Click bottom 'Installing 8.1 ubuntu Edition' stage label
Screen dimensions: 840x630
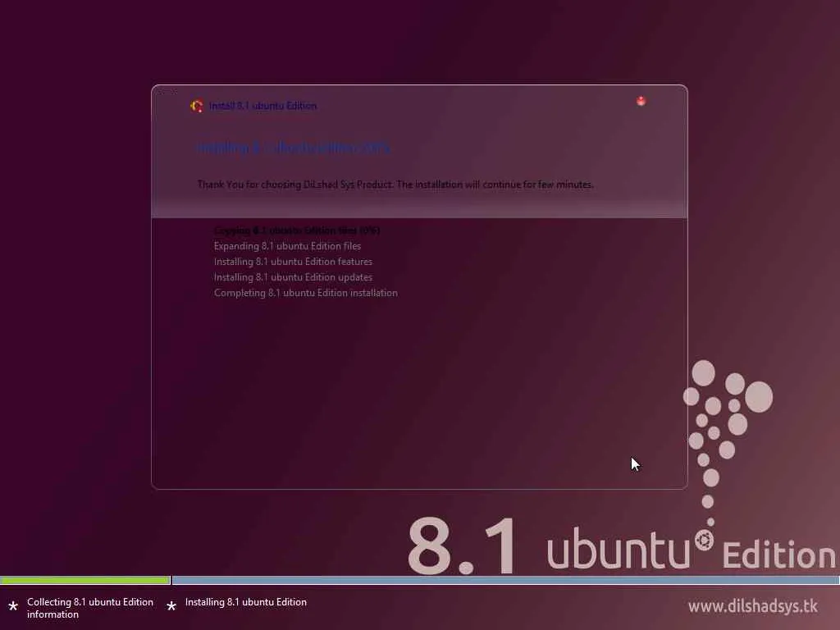[246, 602]
